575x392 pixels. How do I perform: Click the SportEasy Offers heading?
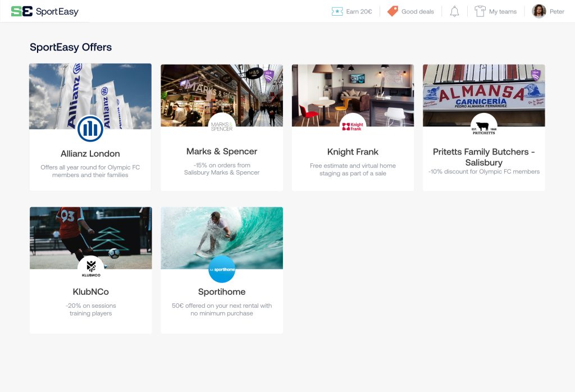click(x=71, y=47)
